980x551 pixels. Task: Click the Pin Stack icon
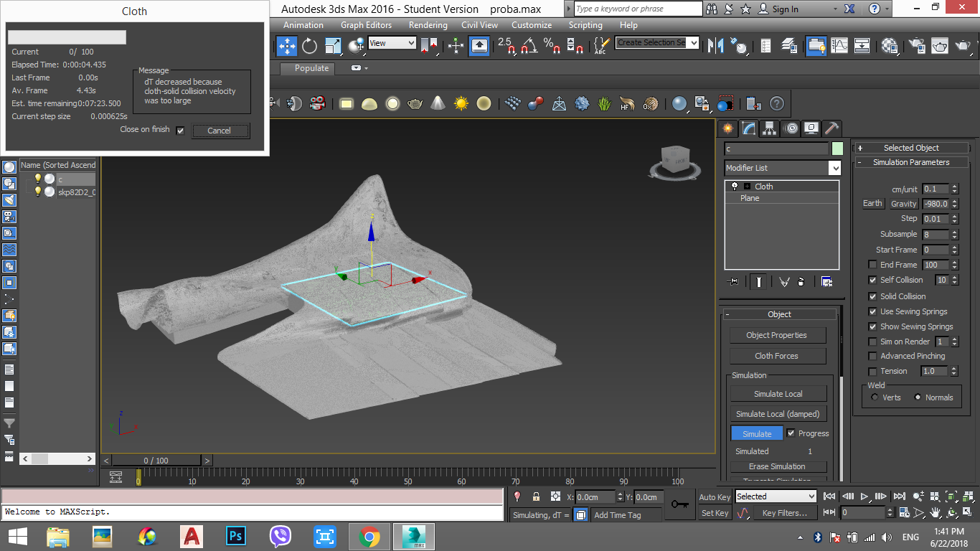[x=732, y=282]
